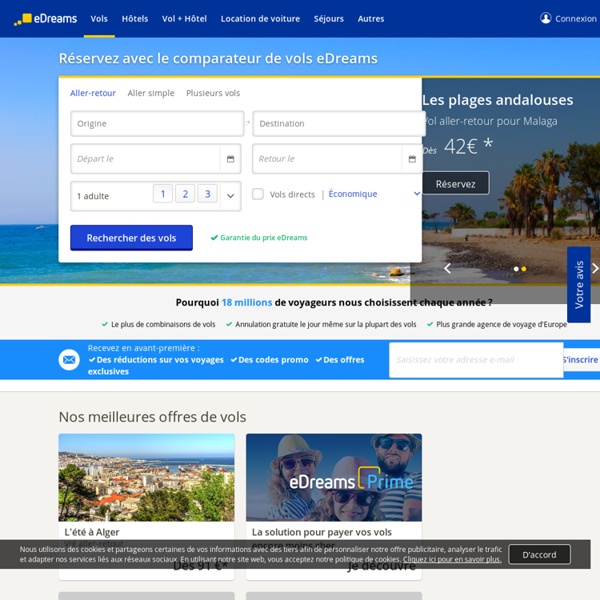The height and width of the screenshot is (600, 600).
Task: Click the newsletter envelope icon
Action: [69, 360]
